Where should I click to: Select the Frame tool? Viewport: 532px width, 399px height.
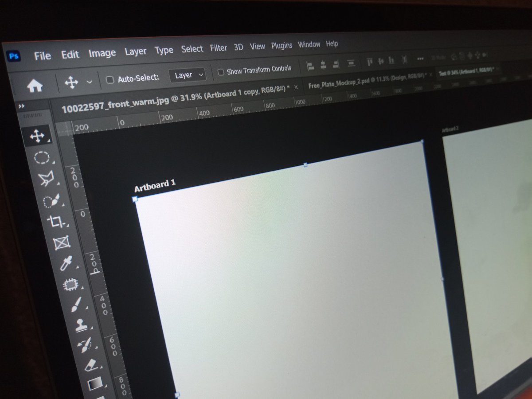pyautogui.click(x=61, y=243)
